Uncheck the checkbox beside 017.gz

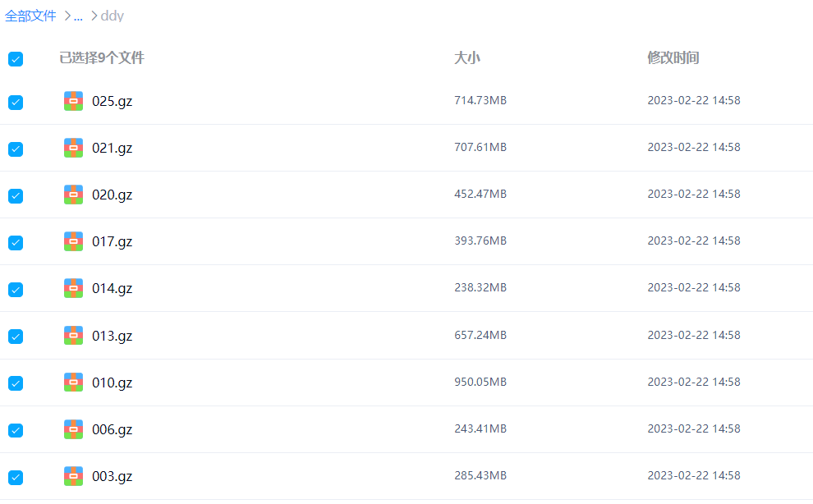(x=16, y=243)
